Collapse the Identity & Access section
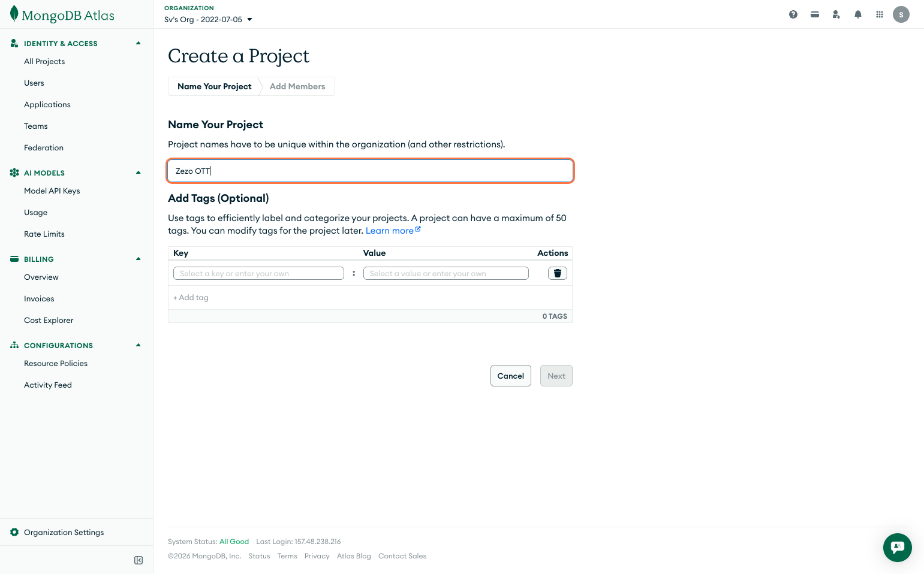Viewport: 924px width, 574px height. (139, 43)
